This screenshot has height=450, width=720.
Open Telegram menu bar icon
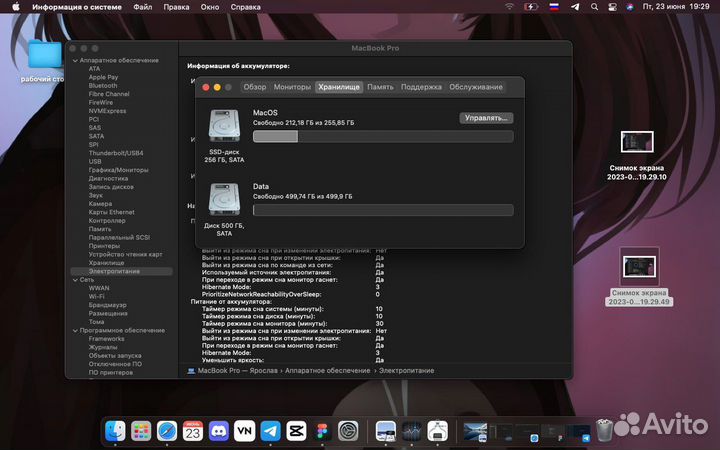(x=575, y=7)
